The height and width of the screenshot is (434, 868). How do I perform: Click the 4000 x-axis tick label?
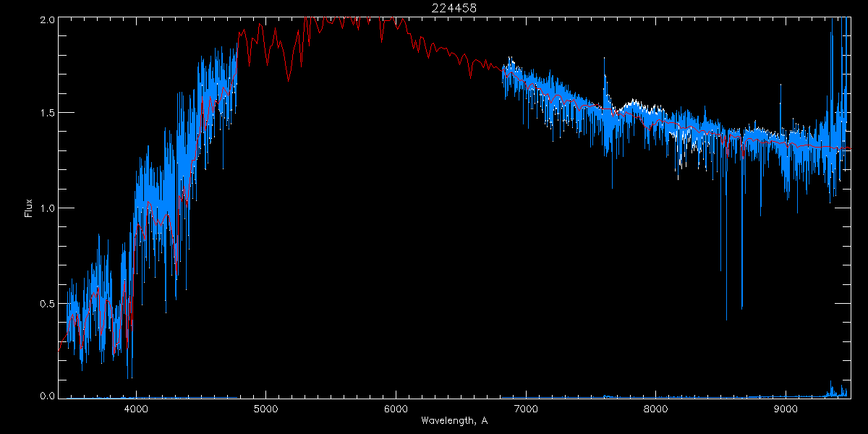(136, 409)
